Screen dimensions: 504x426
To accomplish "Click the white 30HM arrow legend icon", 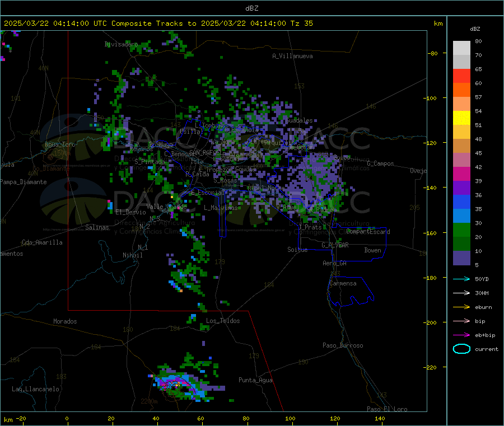I will (x=461, y=293).
